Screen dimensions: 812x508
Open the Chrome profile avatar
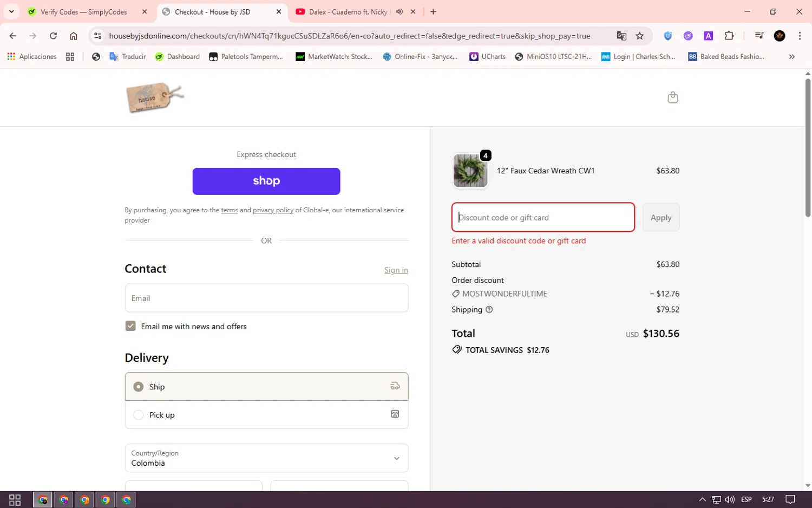[780, 36]
